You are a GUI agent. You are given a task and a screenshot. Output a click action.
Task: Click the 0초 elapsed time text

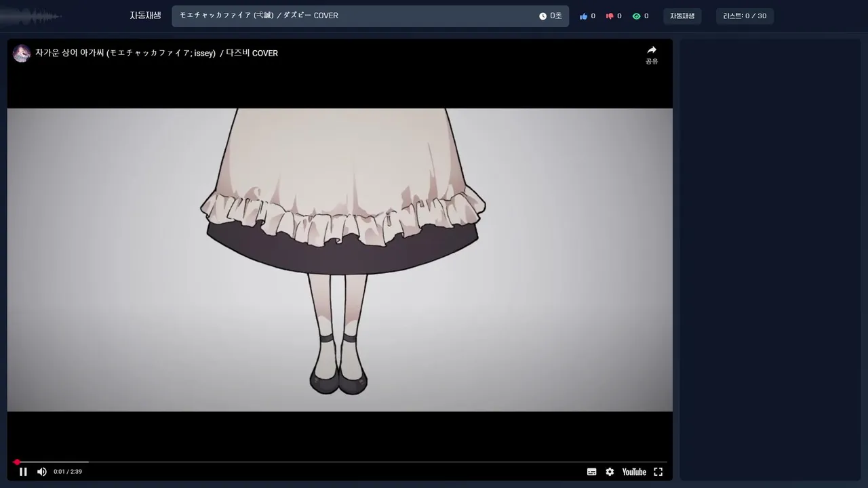point(556,16)
